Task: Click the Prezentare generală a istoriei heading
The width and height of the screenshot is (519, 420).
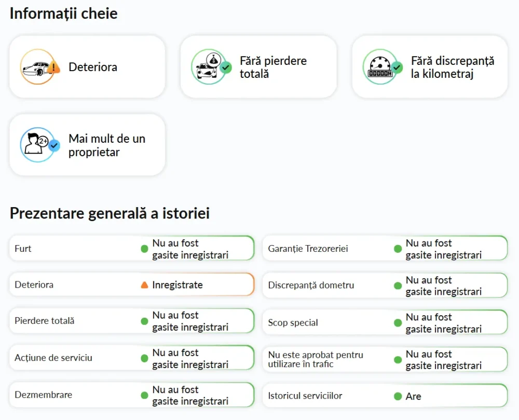Action: point(110,213)
